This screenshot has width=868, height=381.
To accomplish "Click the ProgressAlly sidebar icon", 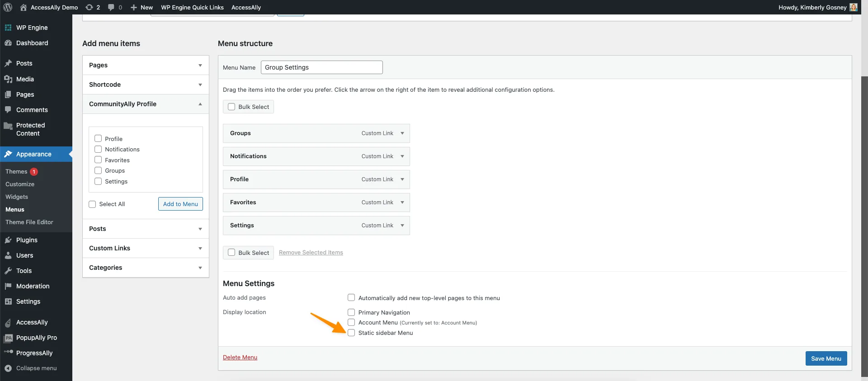I will [x=8, y=352].
